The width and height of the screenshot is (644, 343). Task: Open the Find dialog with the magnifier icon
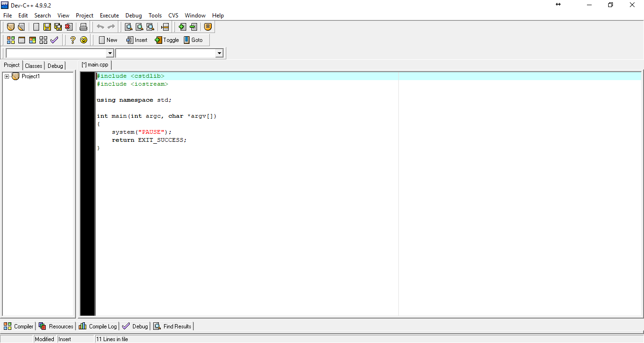click(128, 27)
